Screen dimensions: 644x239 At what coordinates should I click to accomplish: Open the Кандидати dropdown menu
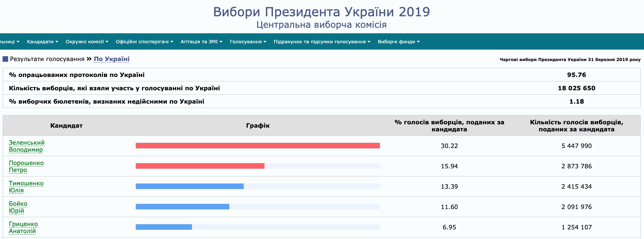43,42
